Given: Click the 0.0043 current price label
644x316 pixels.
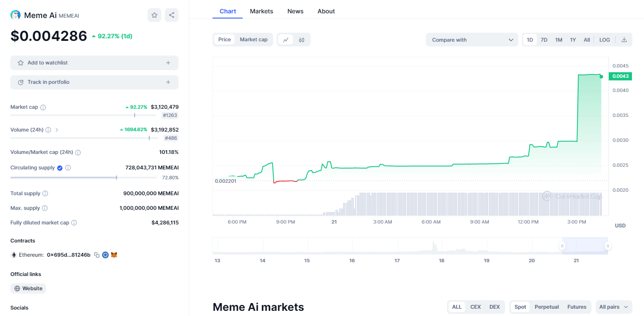Looking at the screenshot, I should 620,76.
